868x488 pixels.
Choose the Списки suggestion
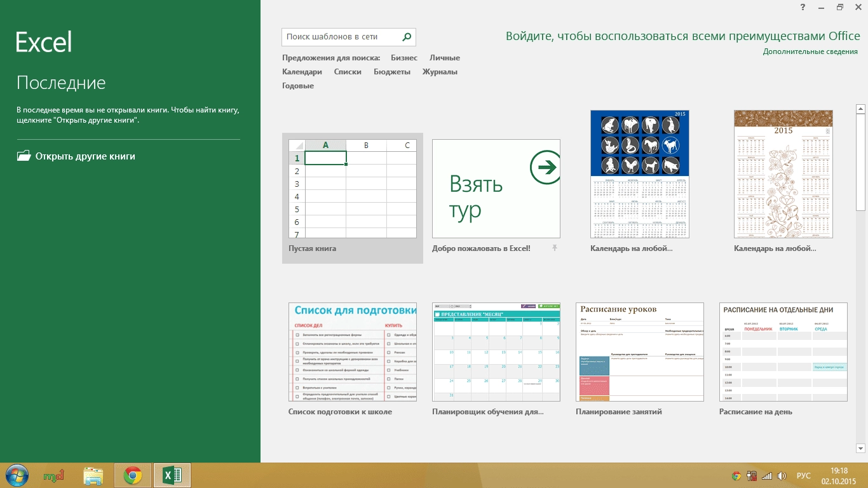coord(348,72)
